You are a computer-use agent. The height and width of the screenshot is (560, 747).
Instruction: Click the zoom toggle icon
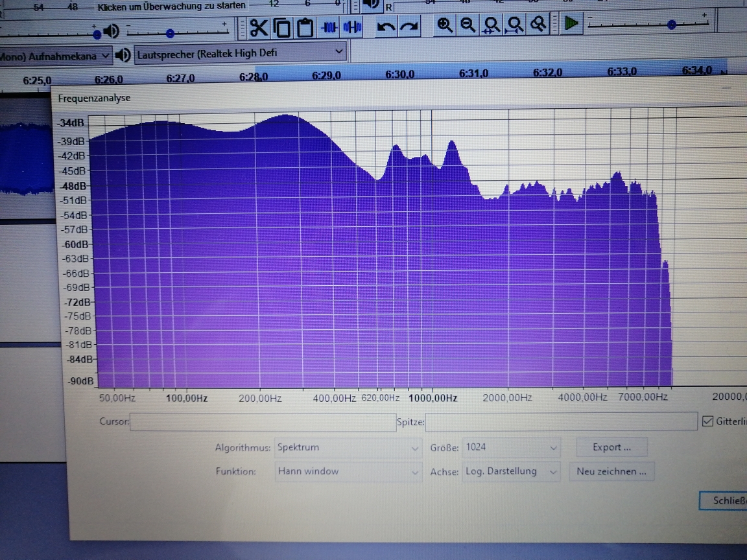[538, 24]
